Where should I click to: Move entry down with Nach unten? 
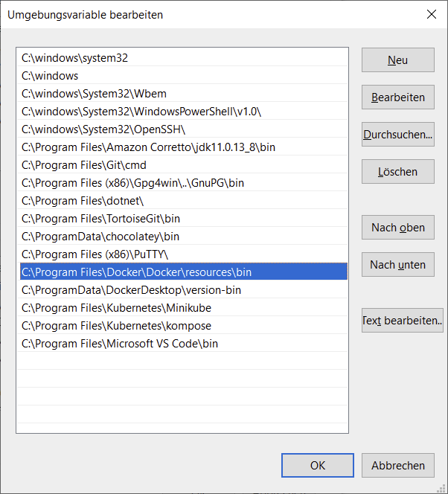(398, 264)
